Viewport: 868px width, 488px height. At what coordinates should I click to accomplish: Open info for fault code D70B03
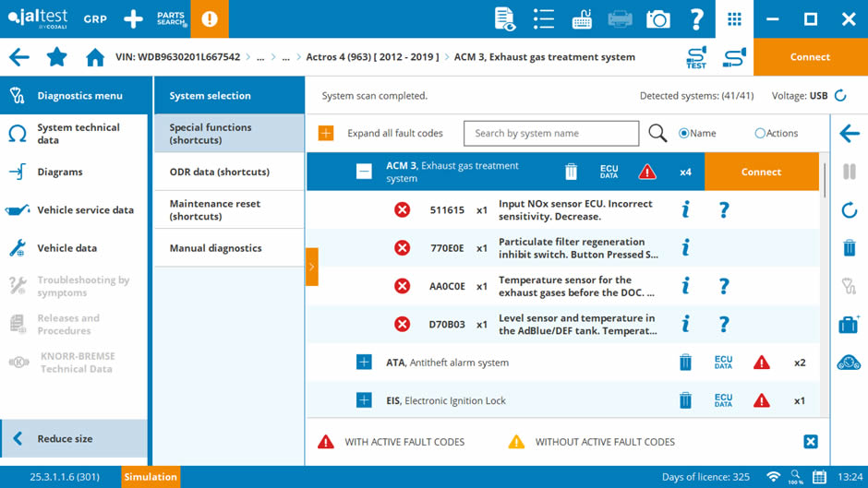(x=685, y=324)
